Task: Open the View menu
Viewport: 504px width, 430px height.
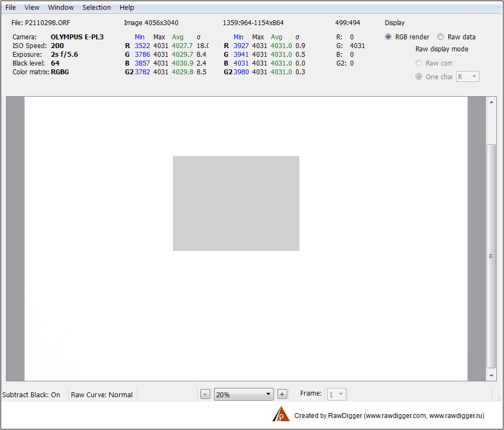Action: click(x=32, y=8)
